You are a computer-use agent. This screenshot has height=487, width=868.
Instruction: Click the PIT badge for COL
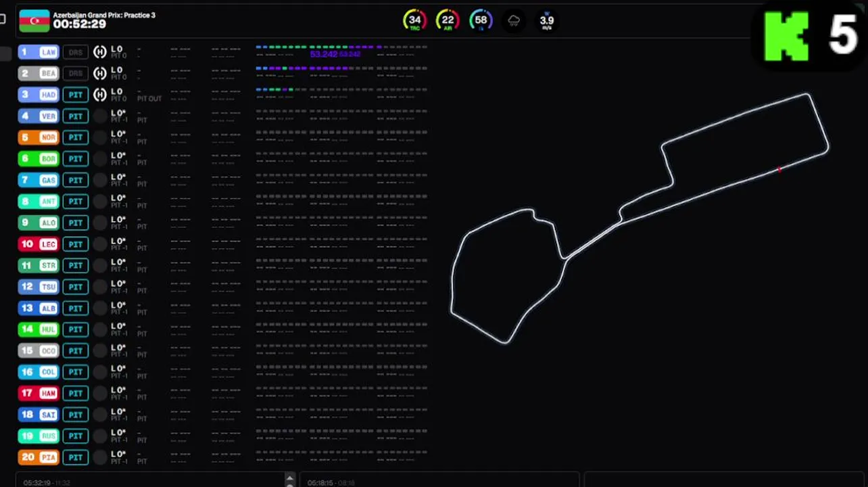[76, 372]
